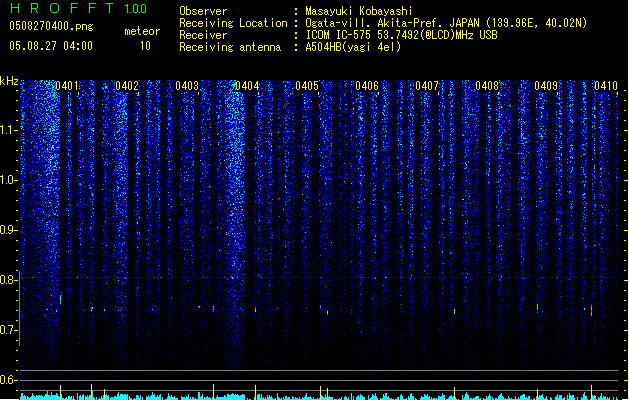
Task: Click the 0401 time label
Action: pos(67,86)
